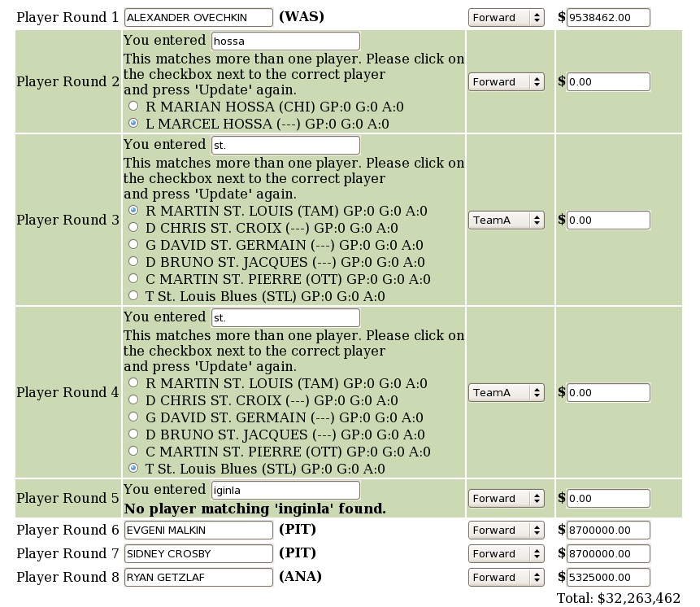Click the (WAS) team abbreviation

(302, 17)
